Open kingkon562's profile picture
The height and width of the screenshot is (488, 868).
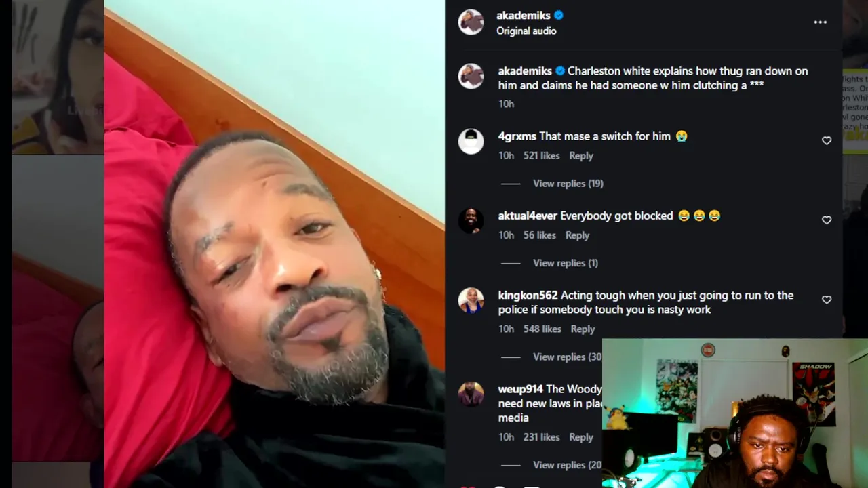(x=471, y=300)
